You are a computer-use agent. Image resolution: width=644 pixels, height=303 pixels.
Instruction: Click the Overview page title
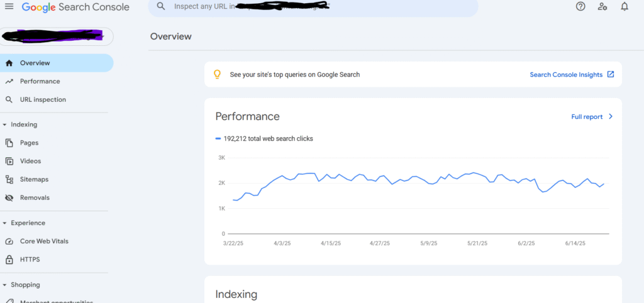pyautogui.click(x=171, y=36)
